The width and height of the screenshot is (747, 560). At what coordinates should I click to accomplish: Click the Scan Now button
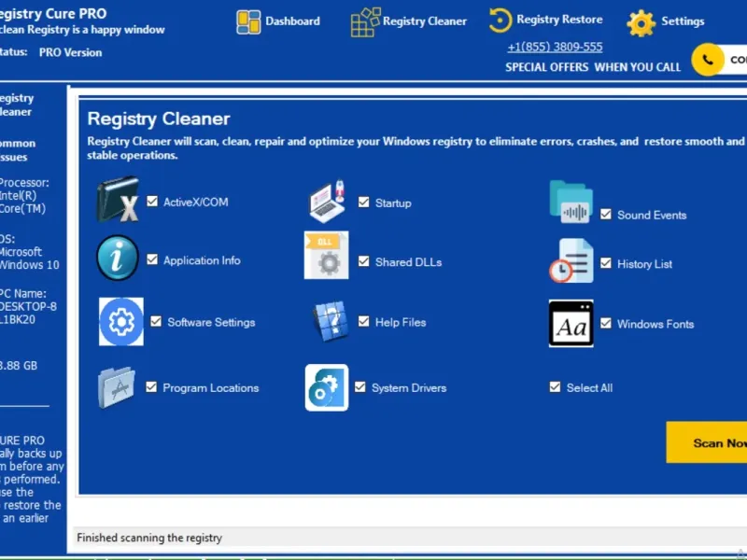(x=707, y=442)
